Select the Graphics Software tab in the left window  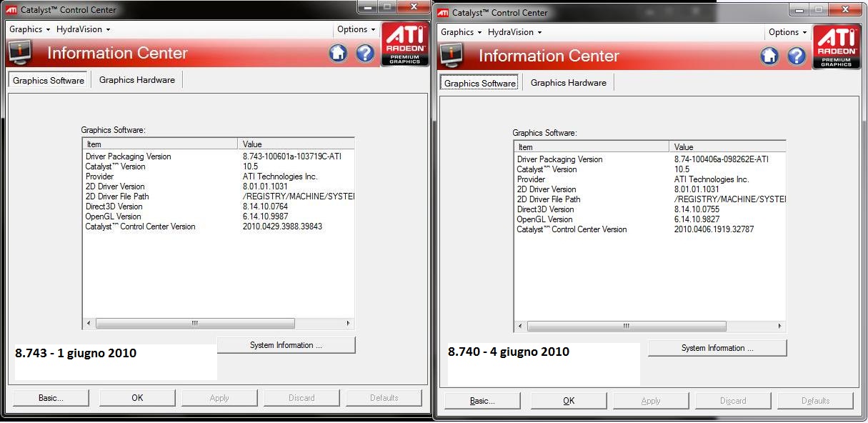coord(49,80)
